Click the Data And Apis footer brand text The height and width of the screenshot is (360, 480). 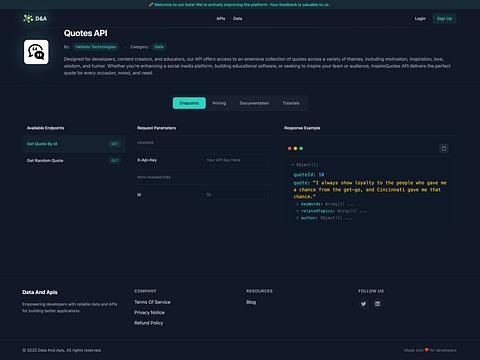[40, 292]
